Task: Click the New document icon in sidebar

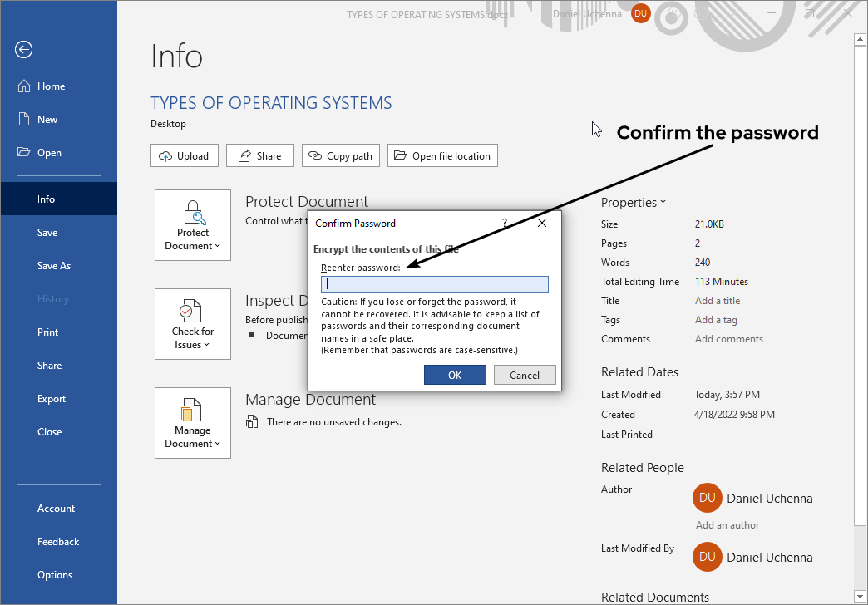Action: click(26, 119)
